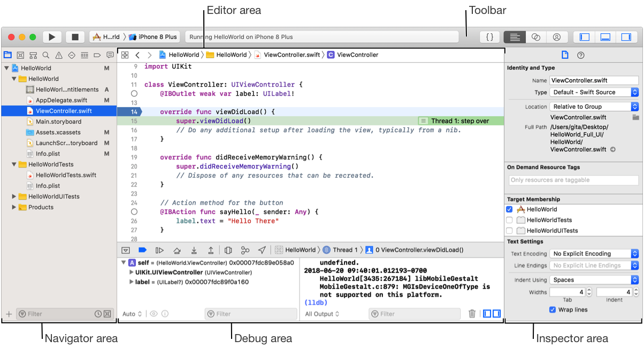Deactivate breakpoints in the debug bar
The width and height of the screenshot is (644, 348).
[142, 250]
